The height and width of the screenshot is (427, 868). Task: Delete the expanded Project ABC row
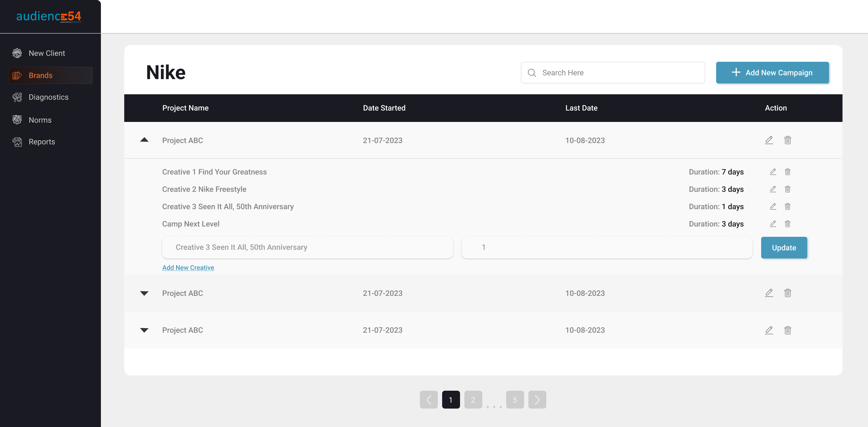click(x=787, y=140)
